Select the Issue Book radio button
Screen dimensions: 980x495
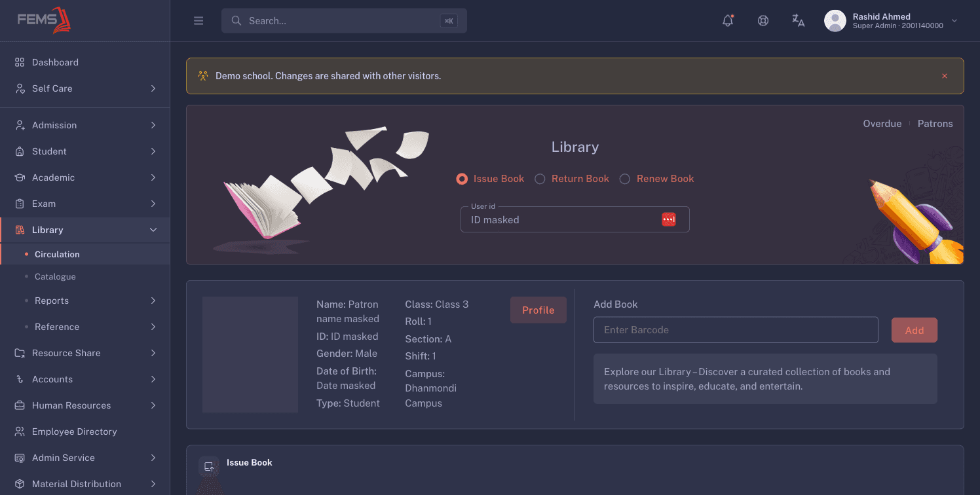click(462, 179)
